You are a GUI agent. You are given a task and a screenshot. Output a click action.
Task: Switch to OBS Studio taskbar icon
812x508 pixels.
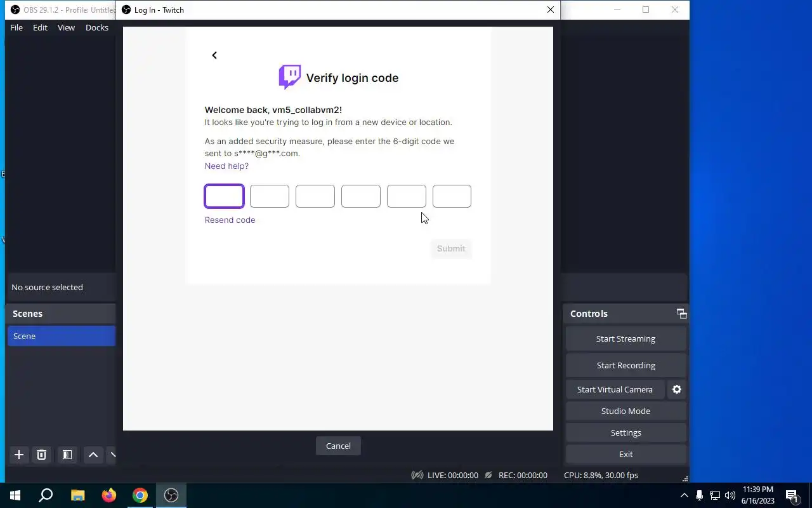(x=171, y=495)
